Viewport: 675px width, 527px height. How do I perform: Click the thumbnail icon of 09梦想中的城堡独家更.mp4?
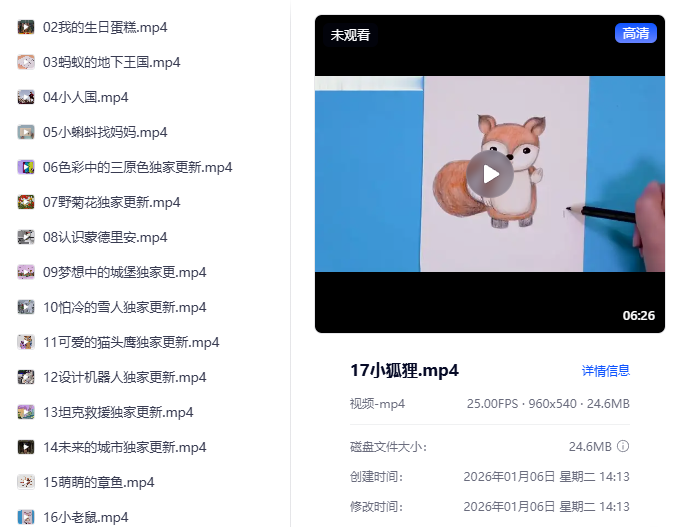26,272
